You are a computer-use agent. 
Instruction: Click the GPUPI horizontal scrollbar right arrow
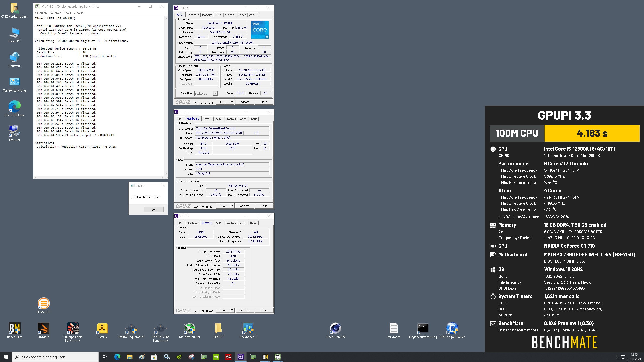click(x=162, y=177)
